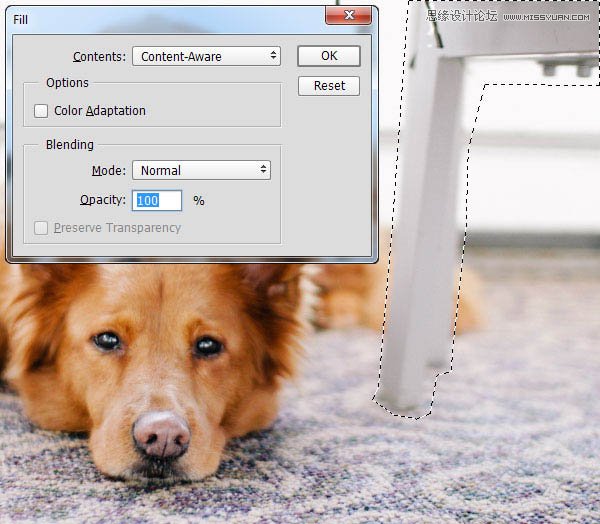Close the Fill dialog with the X button
Screen dimensions: 600x524
pos(348,15)
